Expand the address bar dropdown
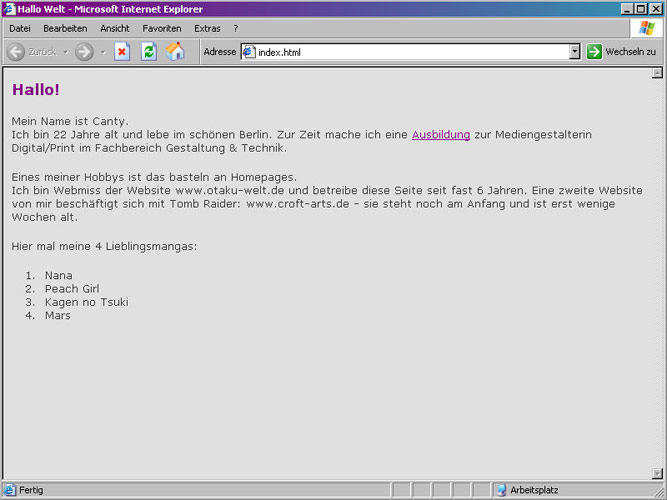This screenshot has width=667, height=500. point(574,52)
